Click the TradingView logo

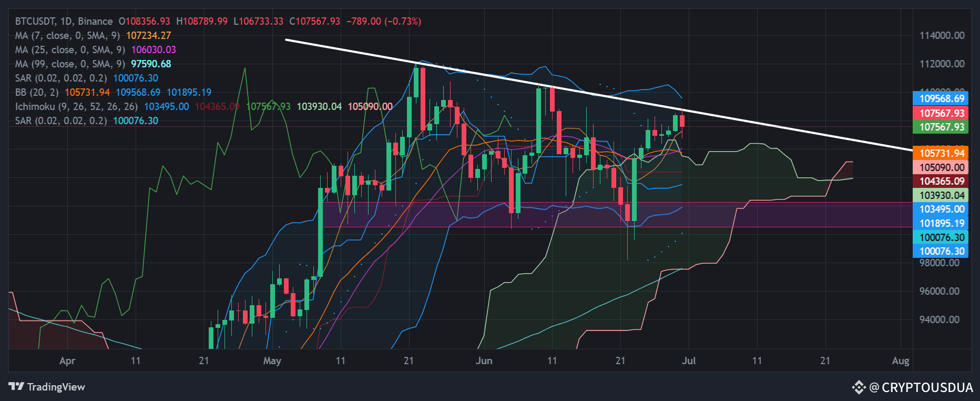[x=47, y=387]
